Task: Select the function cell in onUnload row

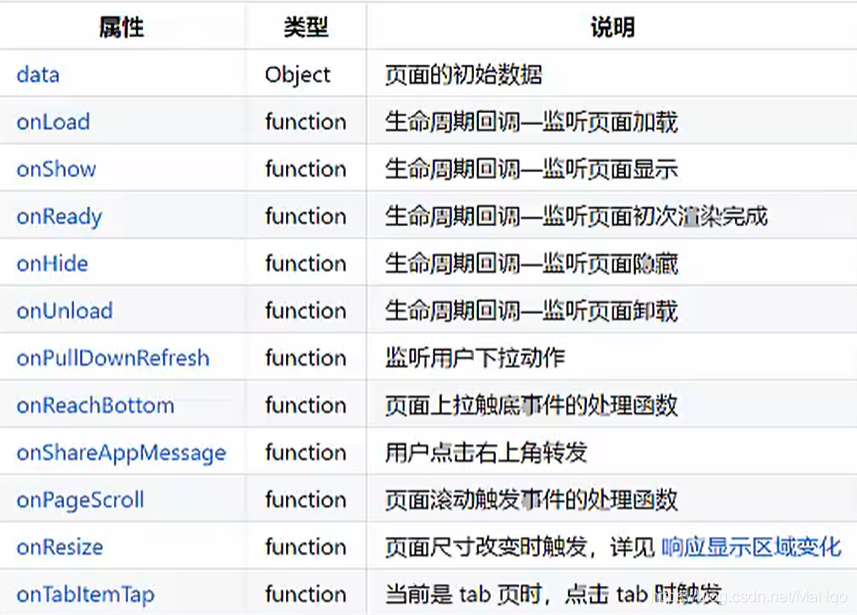Action: (306, 311)
